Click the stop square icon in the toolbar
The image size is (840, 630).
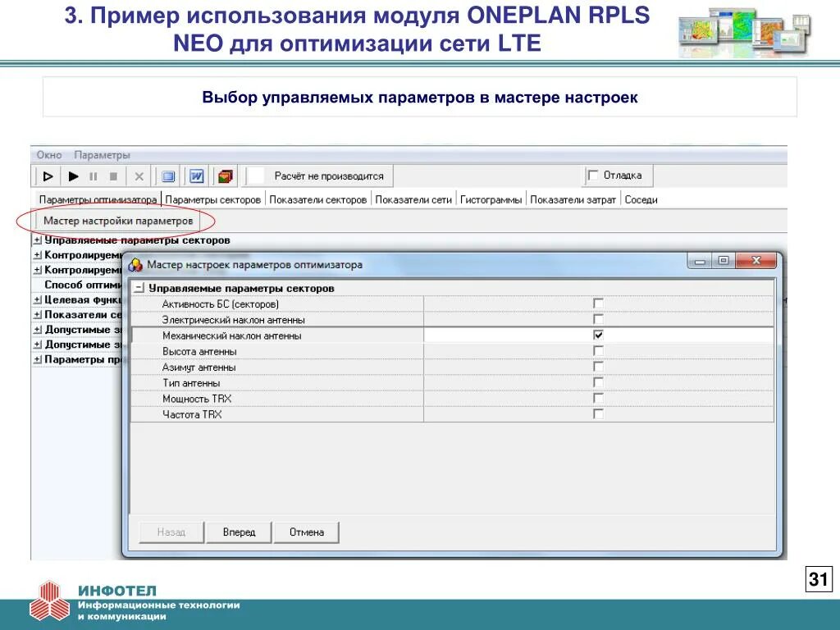[x=113, y=176]
